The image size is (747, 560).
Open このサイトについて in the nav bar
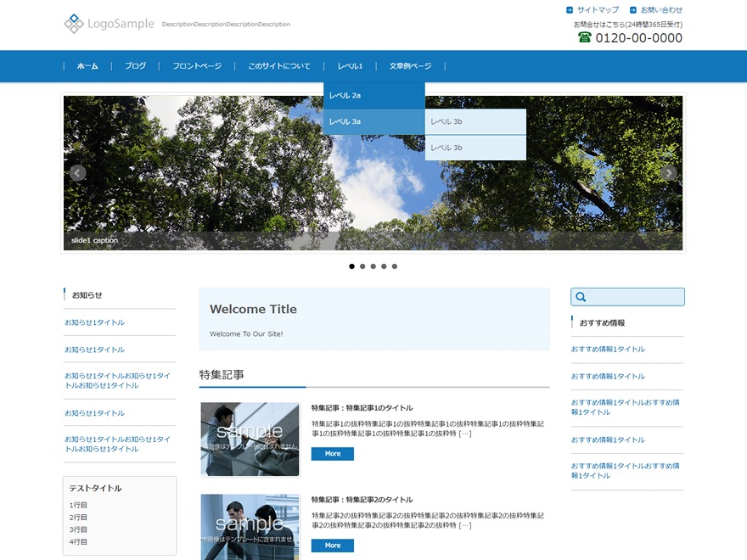click(x=279, y=66)
